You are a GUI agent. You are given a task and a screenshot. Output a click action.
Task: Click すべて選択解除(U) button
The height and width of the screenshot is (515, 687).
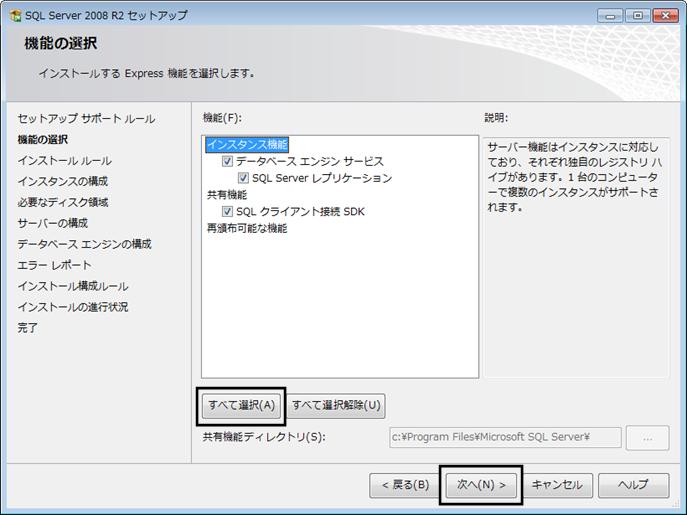point(336,405)
